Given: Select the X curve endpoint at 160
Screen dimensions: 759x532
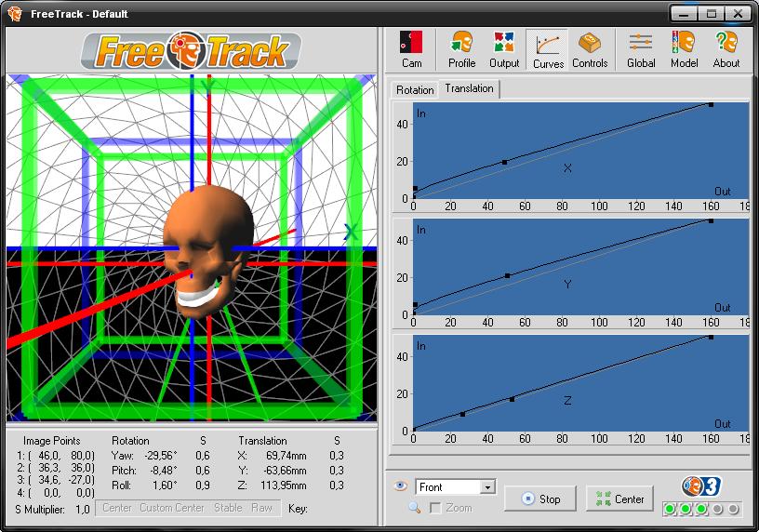Looking at the screenshot, I should click(711, 104).
